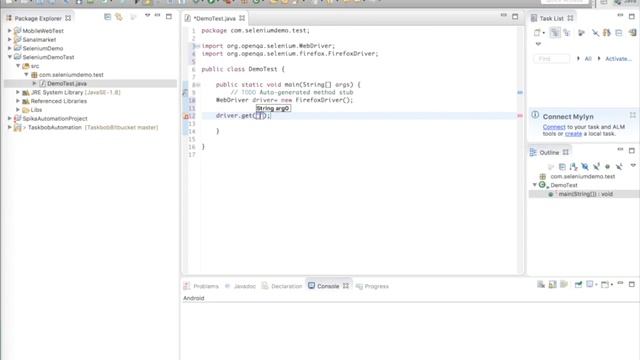The image size is (640, 360).
Task: Click the error marker on line 12
Action: point(186,116)
